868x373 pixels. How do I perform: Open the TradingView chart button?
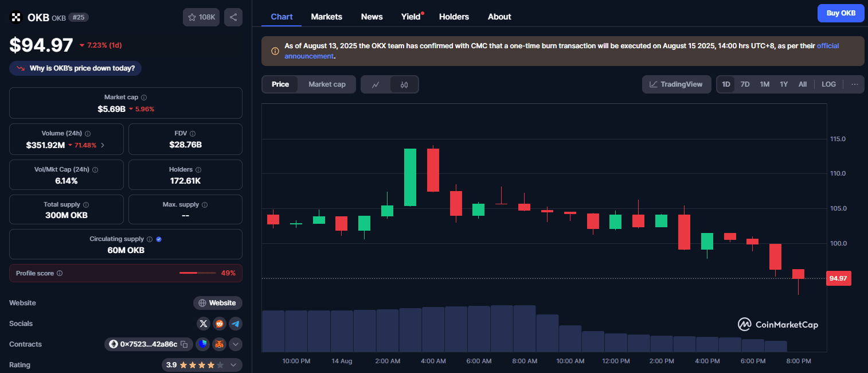coord(677,84)
